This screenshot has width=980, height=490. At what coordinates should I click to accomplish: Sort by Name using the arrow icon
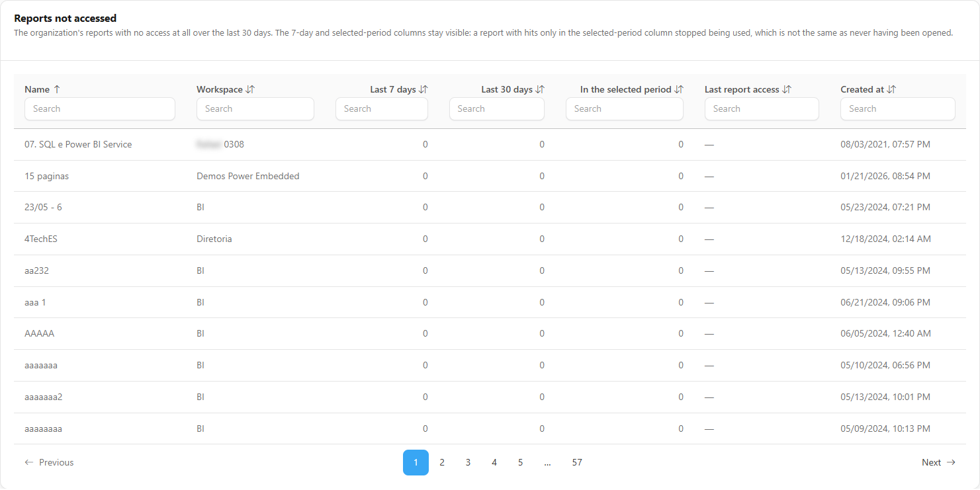pos(57,89)
